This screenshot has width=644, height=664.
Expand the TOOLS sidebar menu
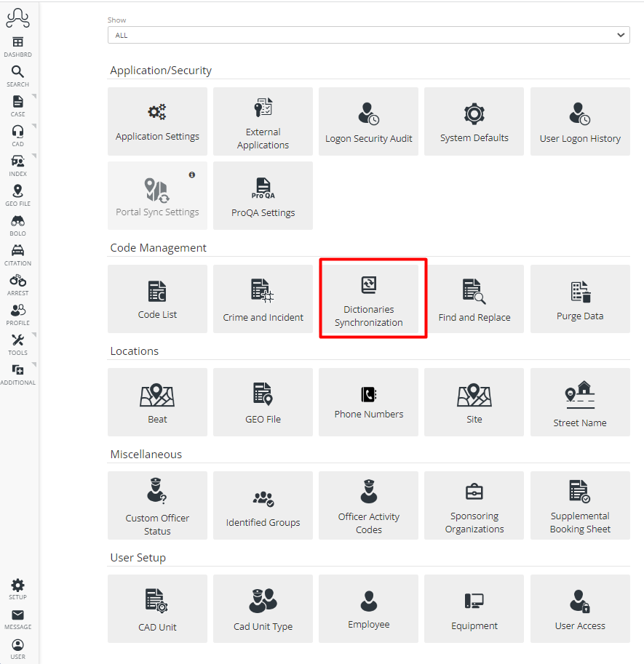point(17,343)
